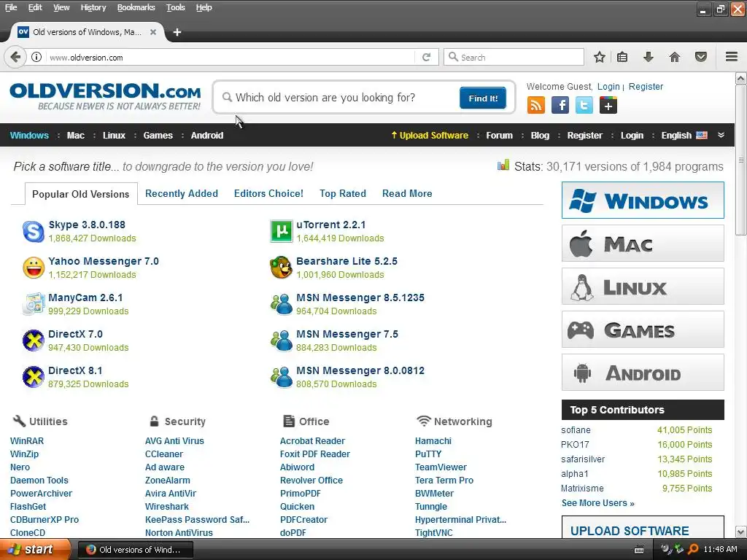Open site information icon in address bar
Screen dimensions: 747x560
click(x=36, y=57)
